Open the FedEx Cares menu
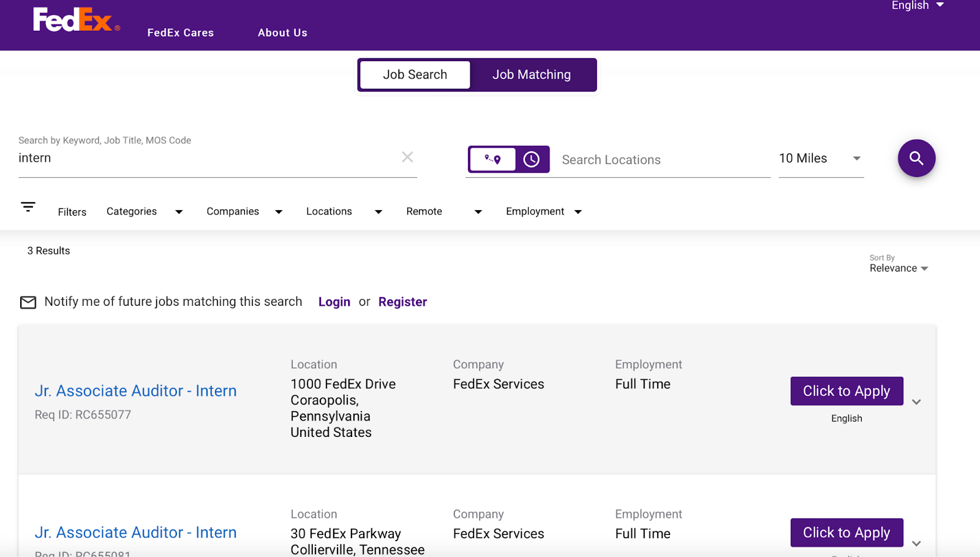This screenshot has width=980, height=557. 181,33
